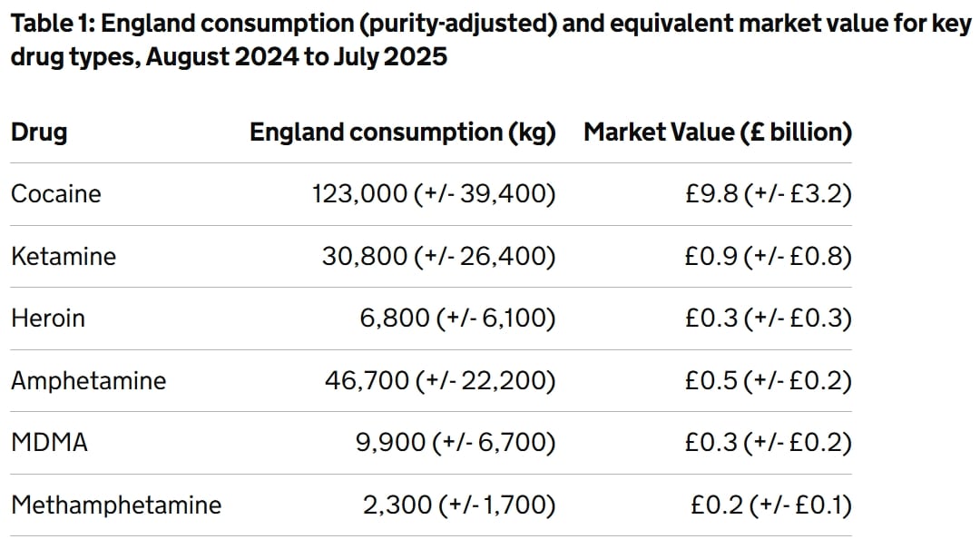Click Ketamine market value £0.9 cell
The width and height of the screenshot is (980, 549).
768,256
